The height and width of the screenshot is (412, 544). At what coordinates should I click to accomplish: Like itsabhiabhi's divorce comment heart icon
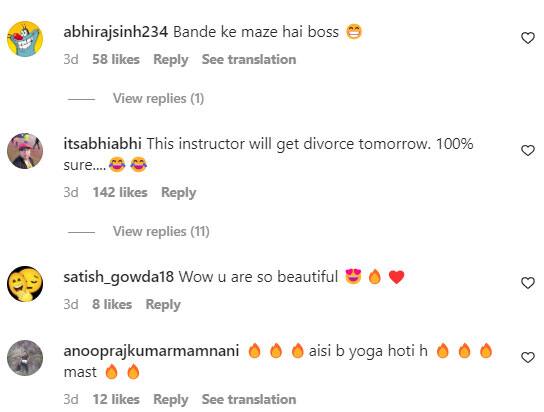tap(528, 150)
